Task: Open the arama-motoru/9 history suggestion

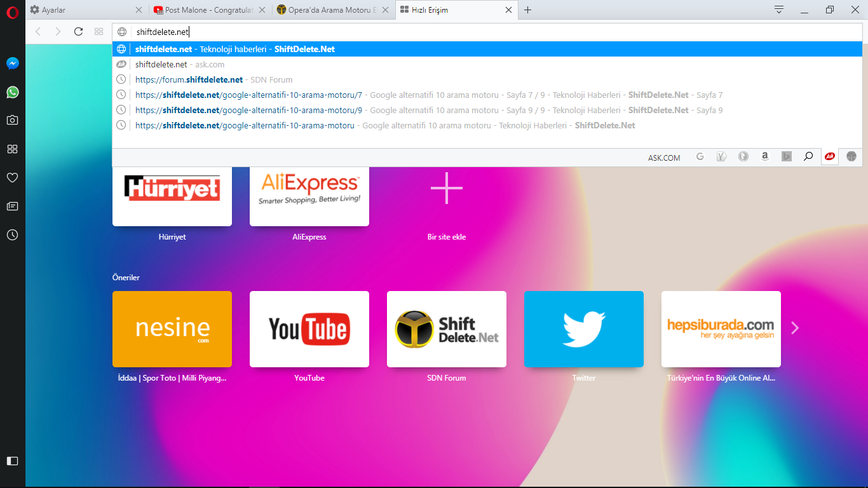Action: coord(487,110)
